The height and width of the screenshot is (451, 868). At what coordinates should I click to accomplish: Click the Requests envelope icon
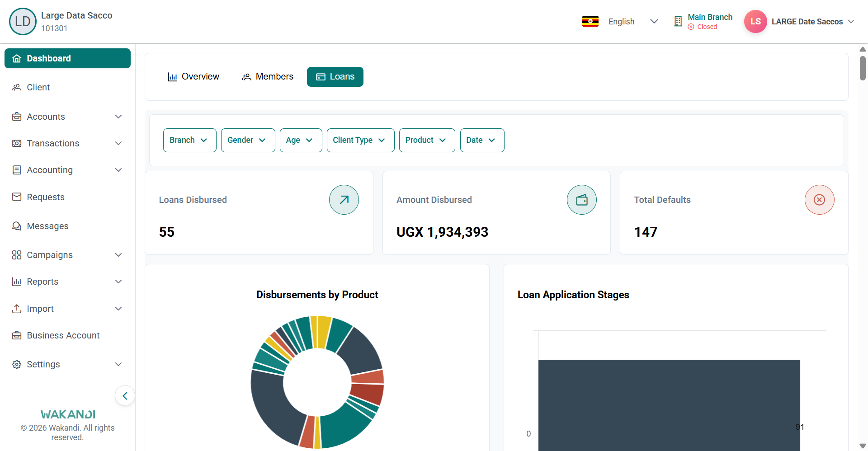click(17, 197)
